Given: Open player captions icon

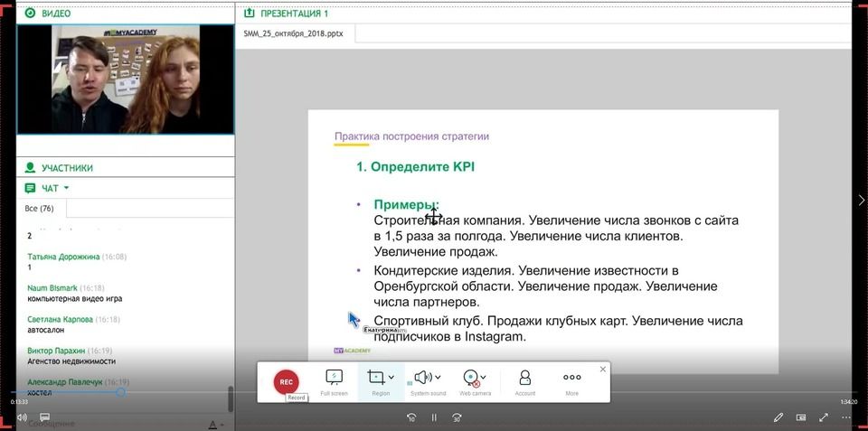Looking at the screenshot, I should 45,417.
